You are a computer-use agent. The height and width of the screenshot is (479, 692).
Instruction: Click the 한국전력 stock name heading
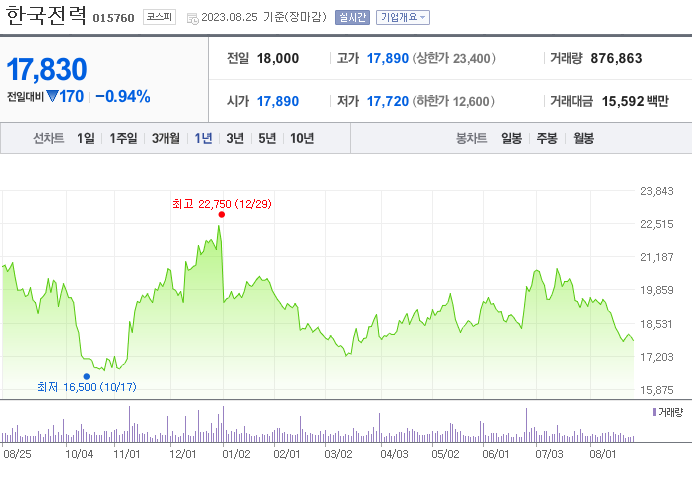[46, 16]
